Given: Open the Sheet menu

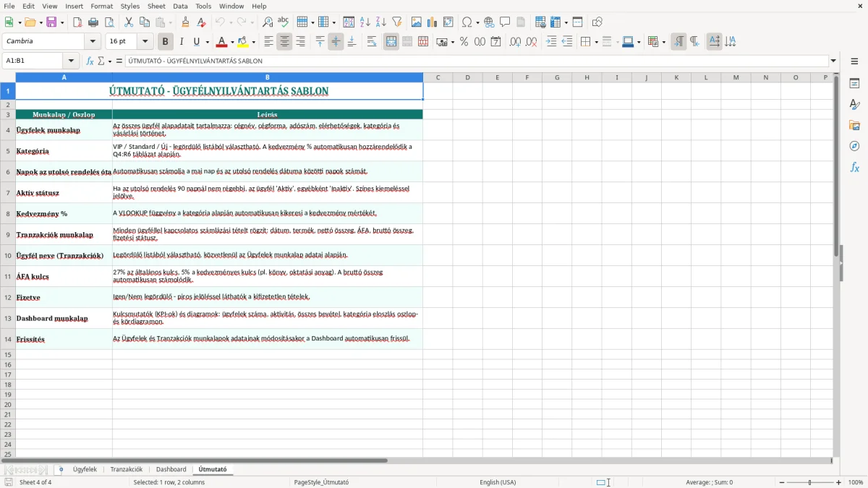Looking at the screenshot, I should pos(156,6).
